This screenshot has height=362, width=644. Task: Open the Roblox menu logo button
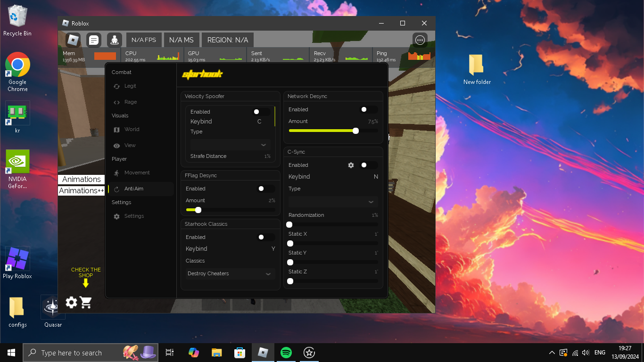point(73,40)
